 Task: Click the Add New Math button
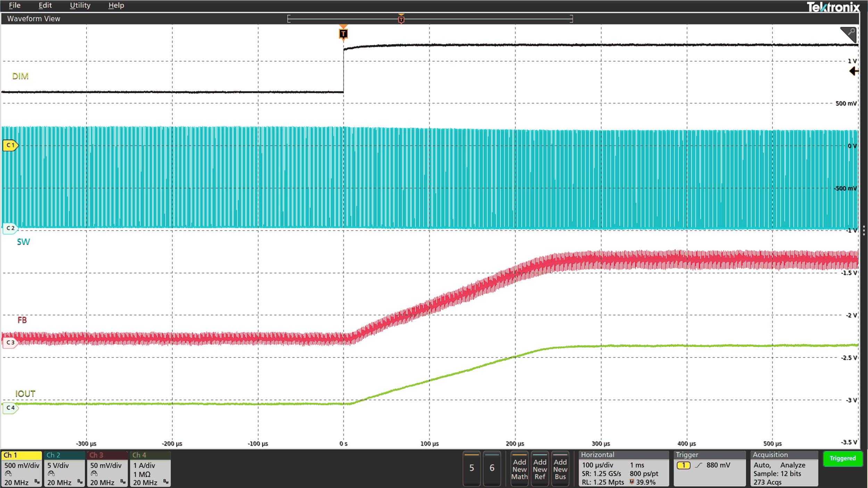(x=519, y=469)
